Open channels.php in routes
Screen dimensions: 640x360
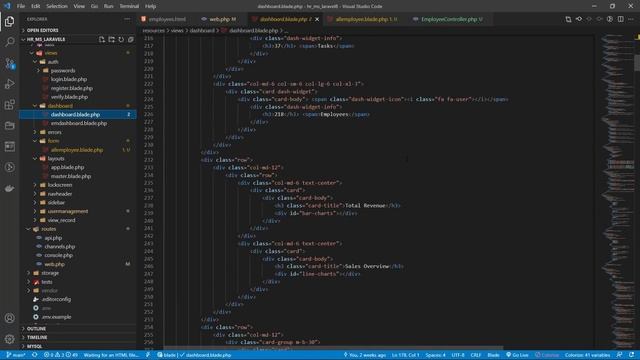(78, 247)
